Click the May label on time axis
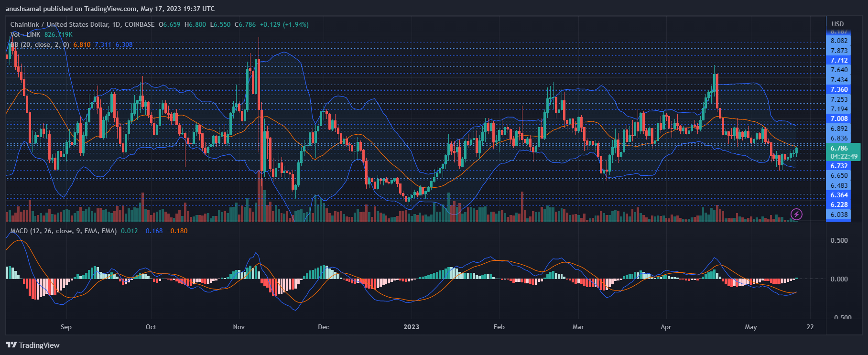The width and height of the screenshot is (868, 355). click(x=751, y=327)
